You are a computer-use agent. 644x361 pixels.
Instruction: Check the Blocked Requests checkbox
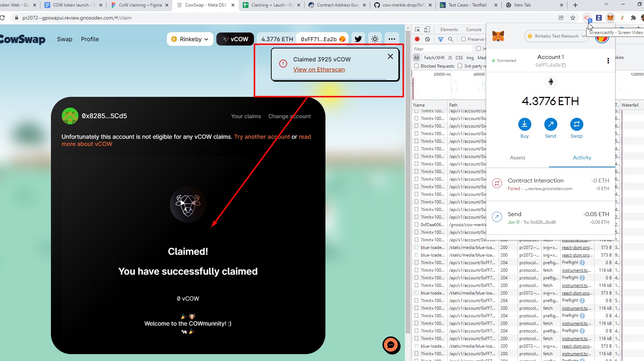coord(416,66)
